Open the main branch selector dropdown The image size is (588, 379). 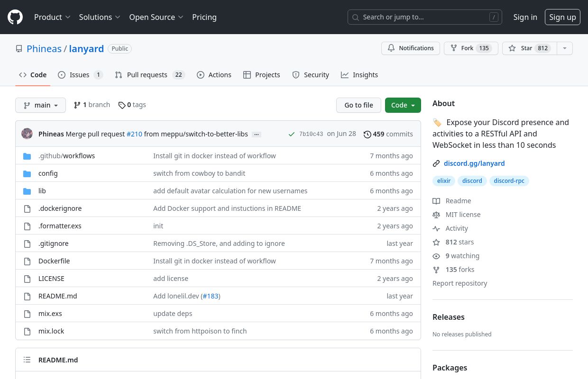click(x=40, y=105)
